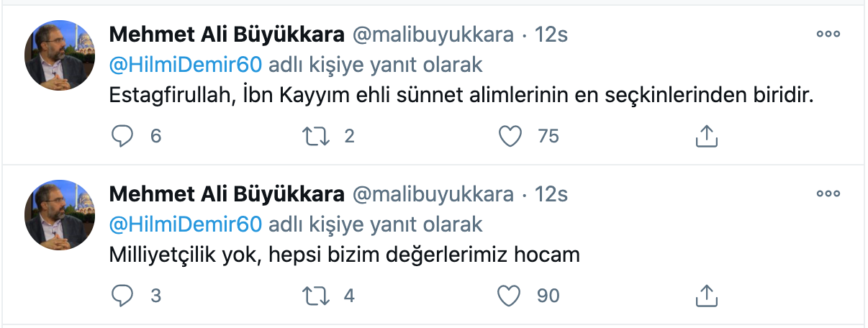Viewport: 868px width, 328px height.
Task: Open @HilmiDemir60 mention in first tweet
Action: [185, 65]
